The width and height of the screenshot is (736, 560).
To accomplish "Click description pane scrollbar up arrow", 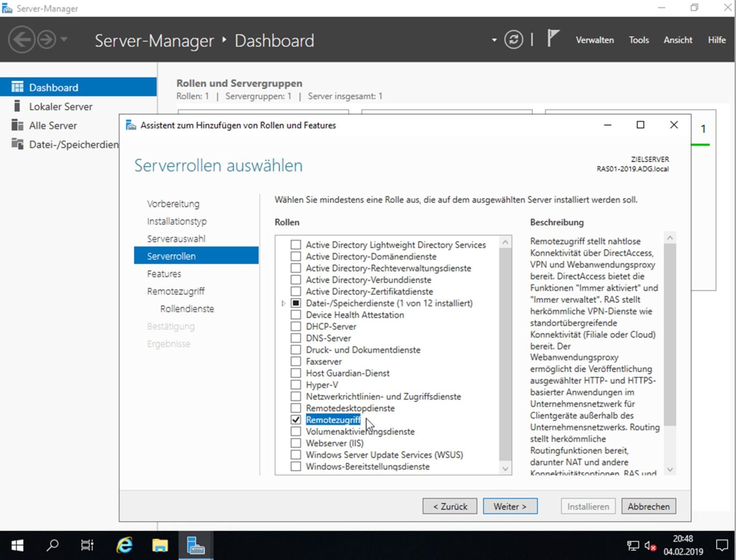I will (x=670, y=237).
